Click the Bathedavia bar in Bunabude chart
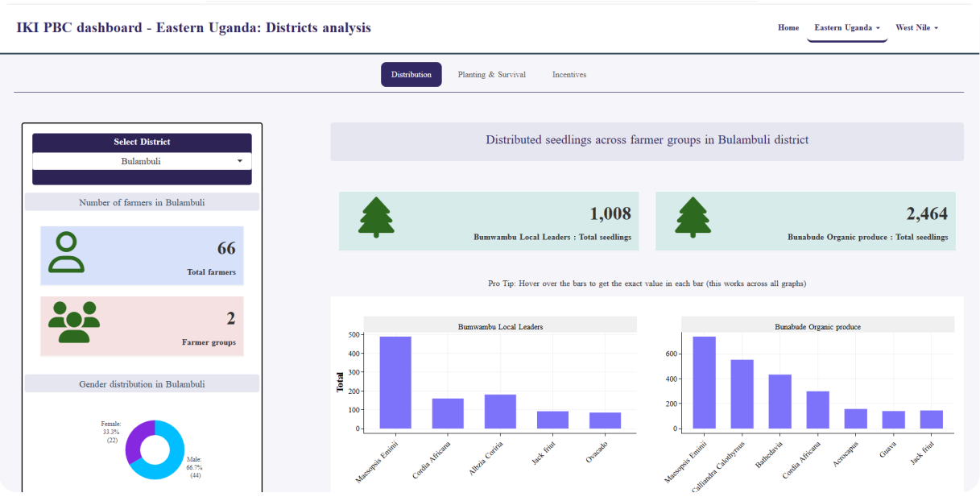This screenshot has height=497, width=980. [x=779, y=401]
